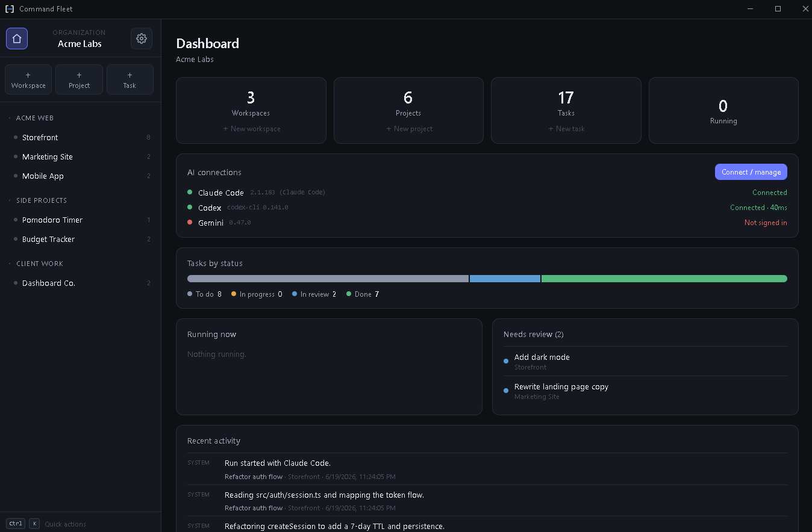Click the green dot beside Claude Code

coord(190,193)
